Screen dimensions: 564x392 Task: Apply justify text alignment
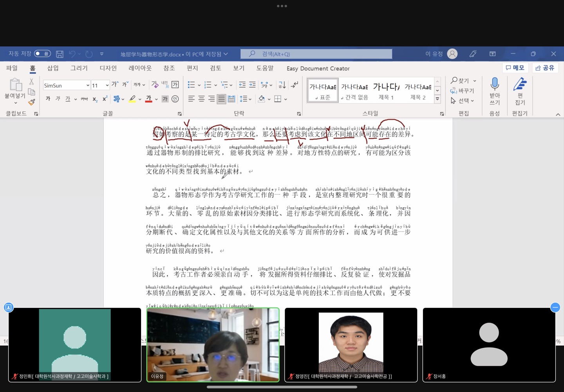tap(221, 99)
